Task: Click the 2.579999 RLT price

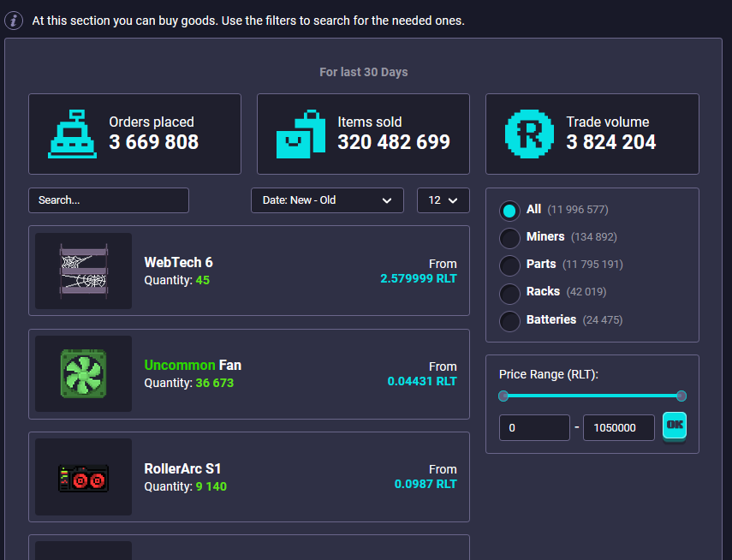Action: pos(419,278)
